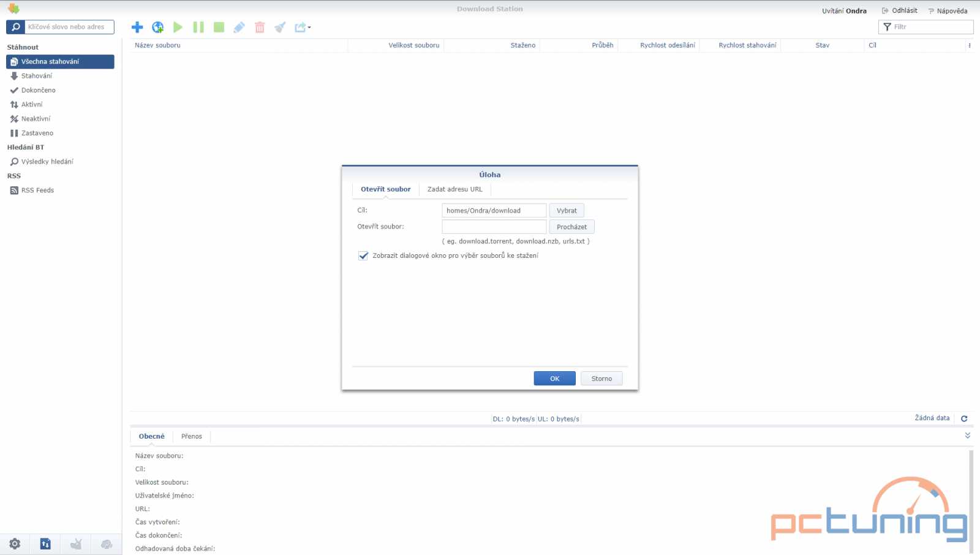
Task: Click OK button in Úloha dialog
Action: point(554,379)
